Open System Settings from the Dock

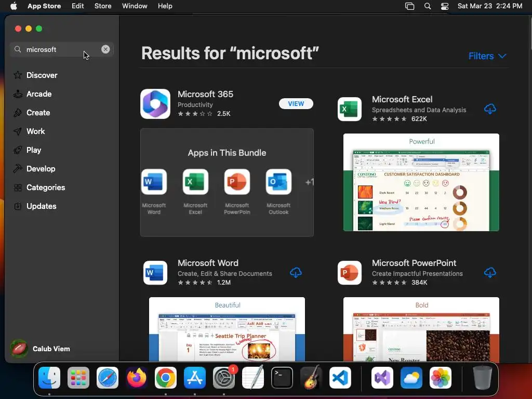click(x=224, y=378)
